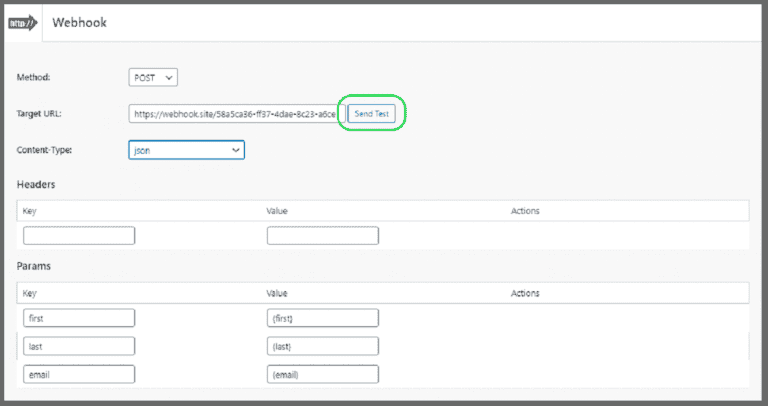Expand the Content-Type json dropdown
The width and height of the screenshot is (768, 406).
pyautogui.click(x=186, y=150)
